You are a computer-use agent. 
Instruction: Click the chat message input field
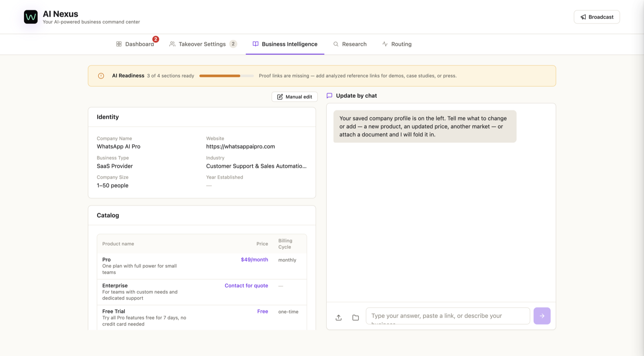(448, 316)
